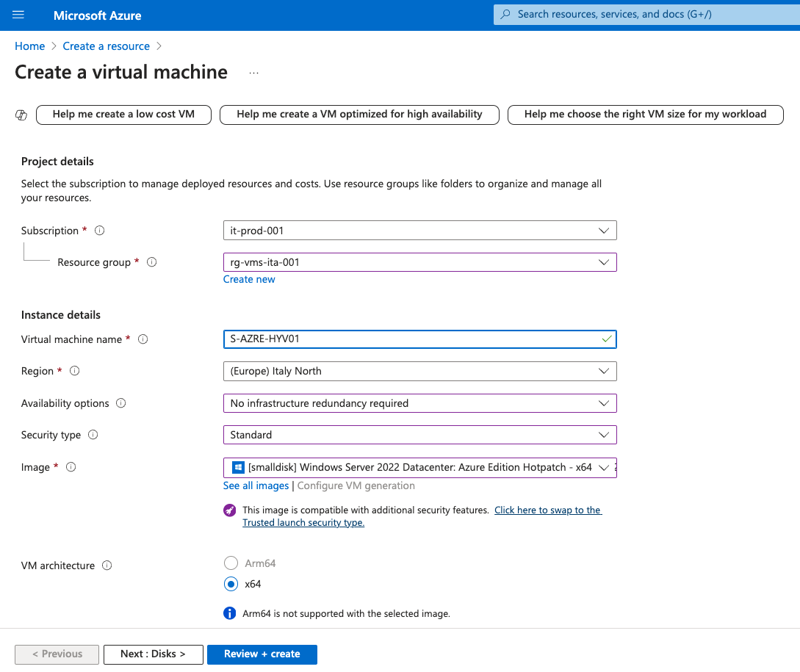This screenshot has height=672, width=800.
Task: Select the x64 architecture radio button
Action: 231,584
